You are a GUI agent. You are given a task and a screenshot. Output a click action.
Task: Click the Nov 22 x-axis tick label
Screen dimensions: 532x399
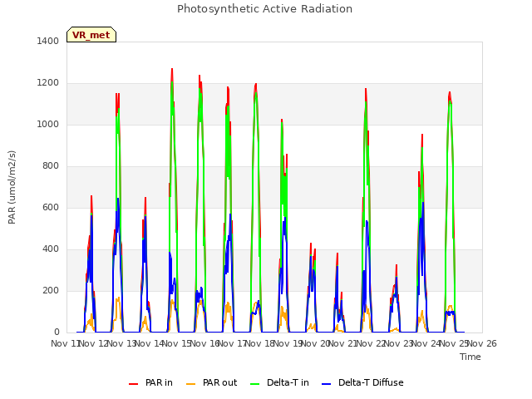372,343
